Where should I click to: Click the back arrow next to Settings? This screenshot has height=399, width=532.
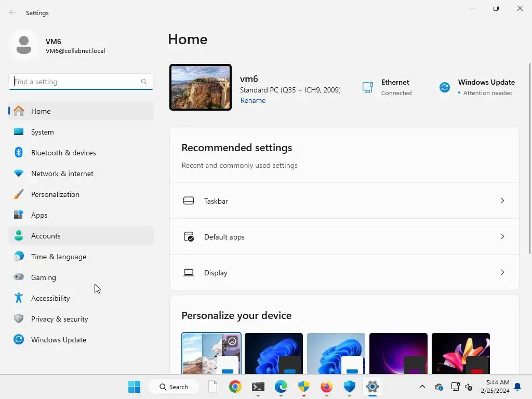[12, 12]
